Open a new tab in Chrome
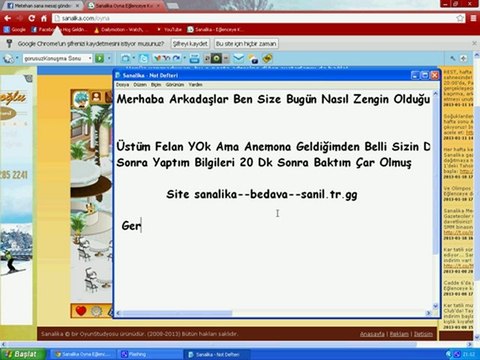480x360 pixels. (172, 6)
